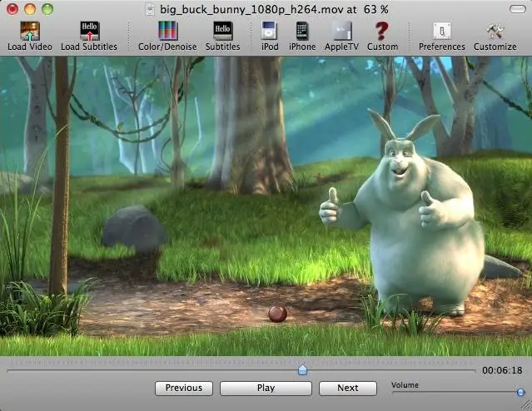The height and width of the screenshot is (411, 532).
Task: Click the toolbar toggle pill button
Action: point(518,9)
